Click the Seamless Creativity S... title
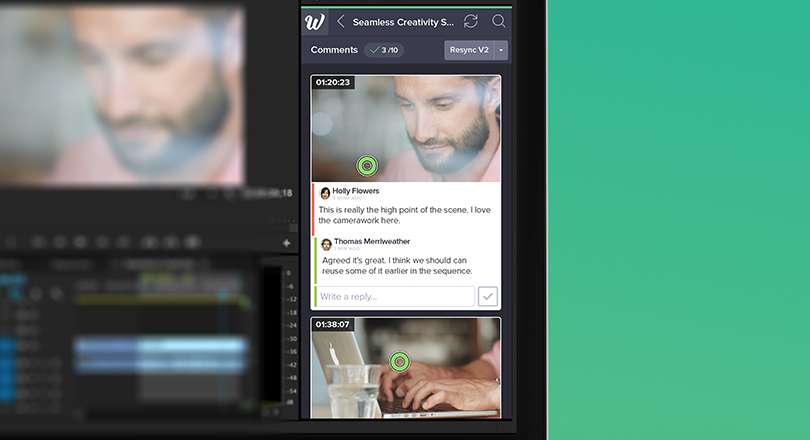 (x=403, y=22)
